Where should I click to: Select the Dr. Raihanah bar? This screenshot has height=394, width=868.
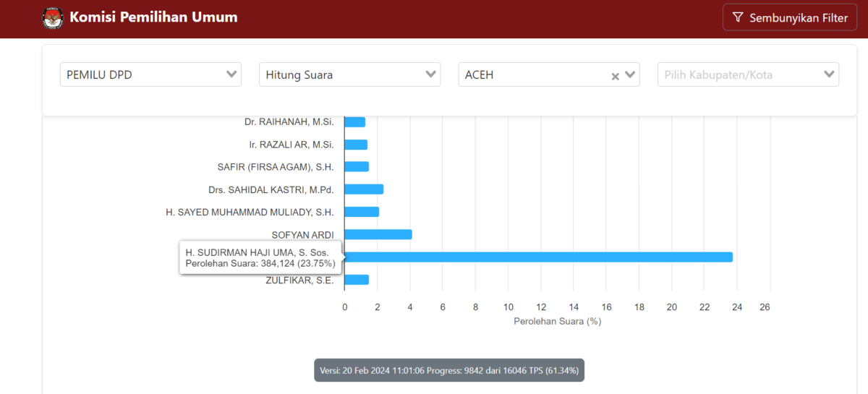click(354, 122)
